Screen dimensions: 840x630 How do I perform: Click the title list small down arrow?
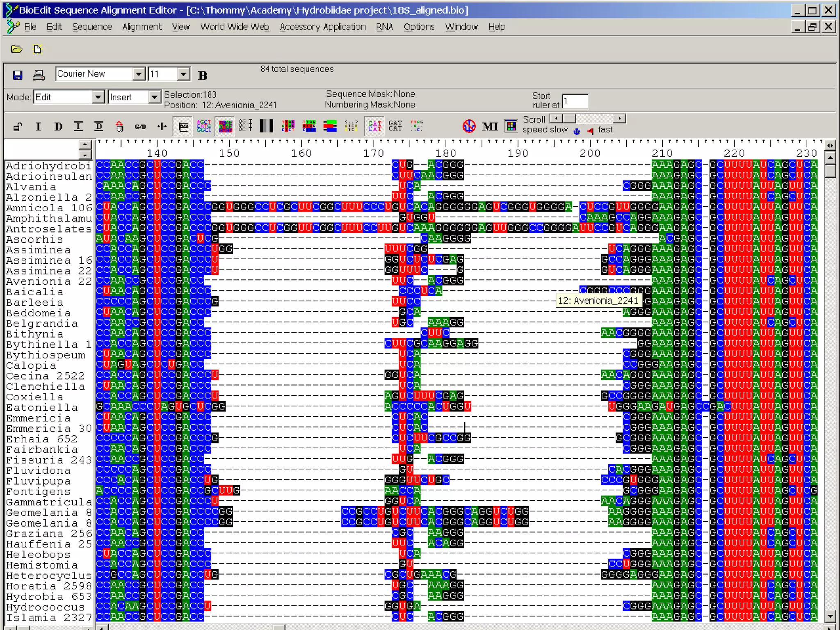pyautogui.click(x=85, y=155)
